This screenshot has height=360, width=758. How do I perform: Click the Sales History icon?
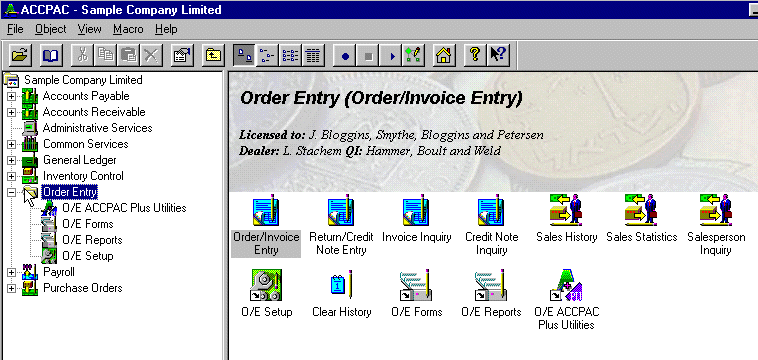tap(566, 210)
